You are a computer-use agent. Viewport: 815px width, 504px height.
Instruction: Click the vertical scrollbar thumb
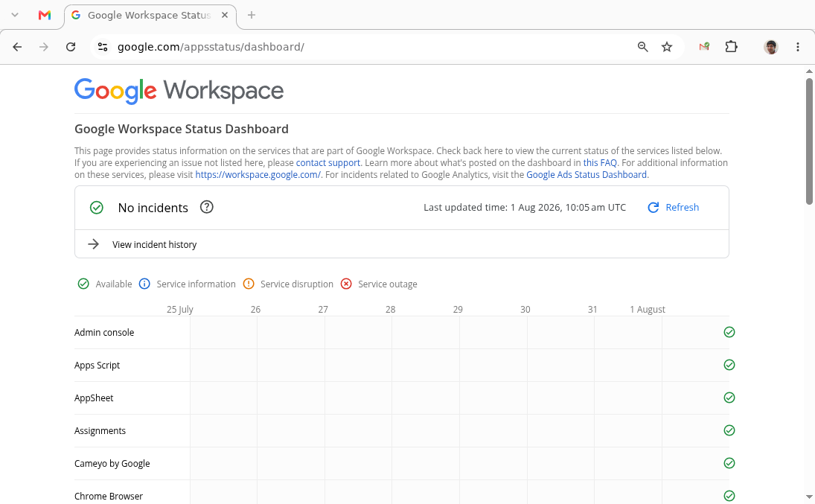pyautogui.click(x=809, y=141)
